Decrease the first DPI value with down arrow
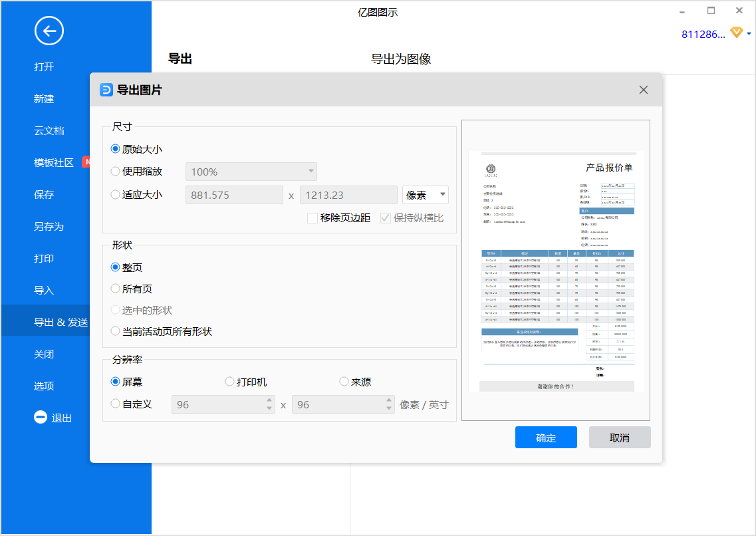Viewport: 756px width, 536px height. [269, 409]
